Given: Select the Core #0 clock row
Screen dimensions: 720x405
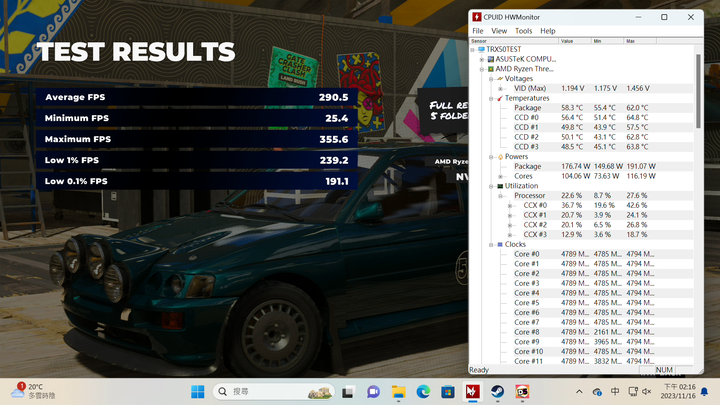Looking at the screenshot, I should point(602,254).
